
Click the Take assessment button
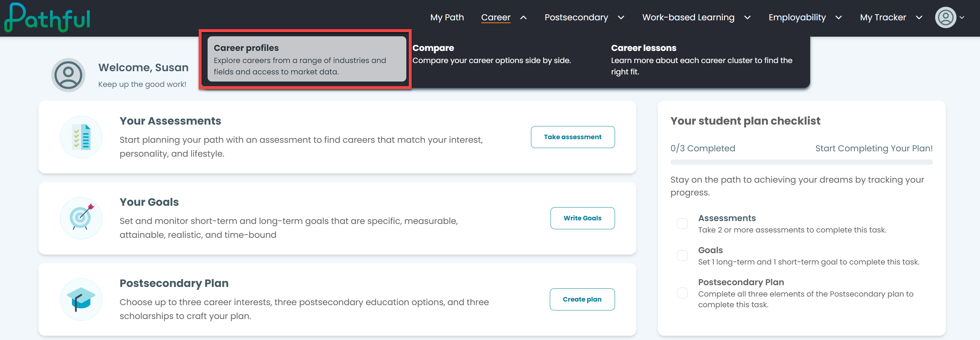click(573, 137)
